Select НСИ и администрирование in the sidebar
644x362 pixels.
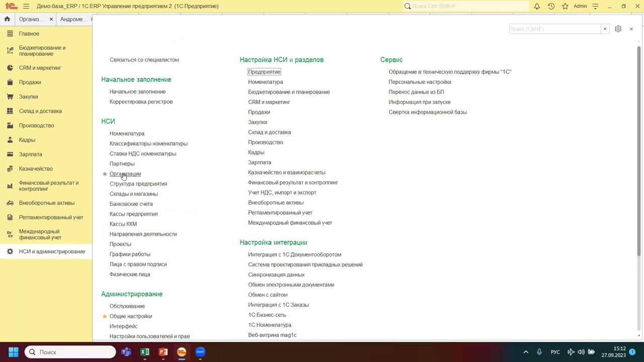52,251
